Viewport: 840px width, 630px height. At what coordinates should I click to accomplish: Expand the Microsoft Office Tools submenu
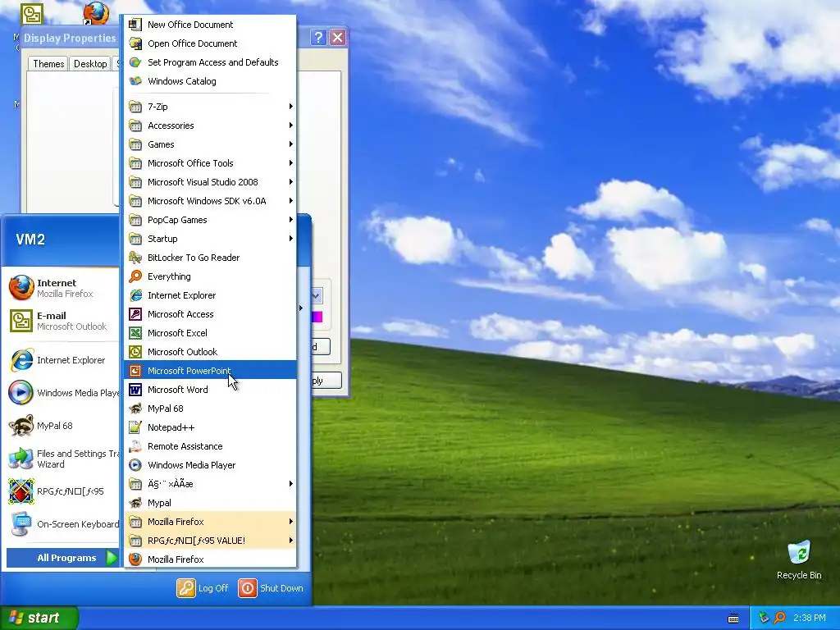click(x=211, y=163)
